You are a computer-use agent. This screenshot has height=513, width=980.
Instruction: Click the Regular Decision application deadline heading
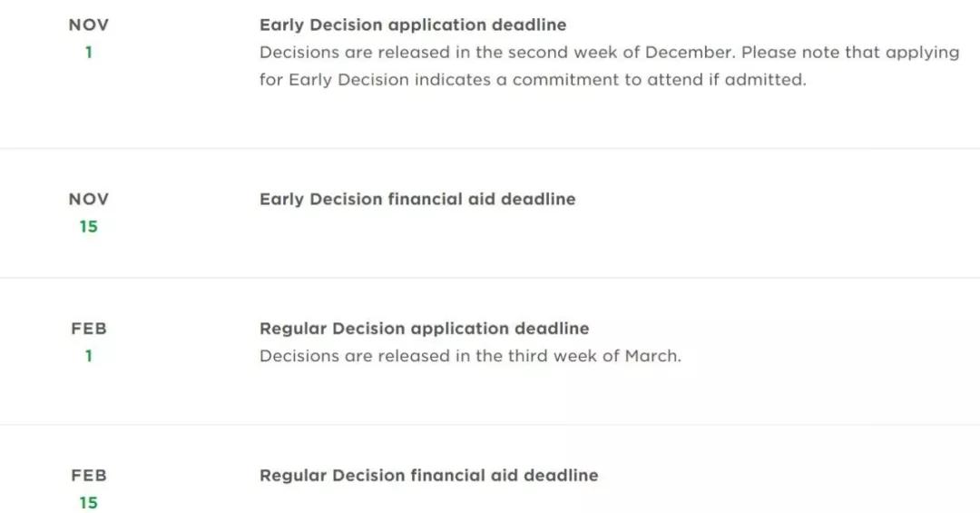425,329
